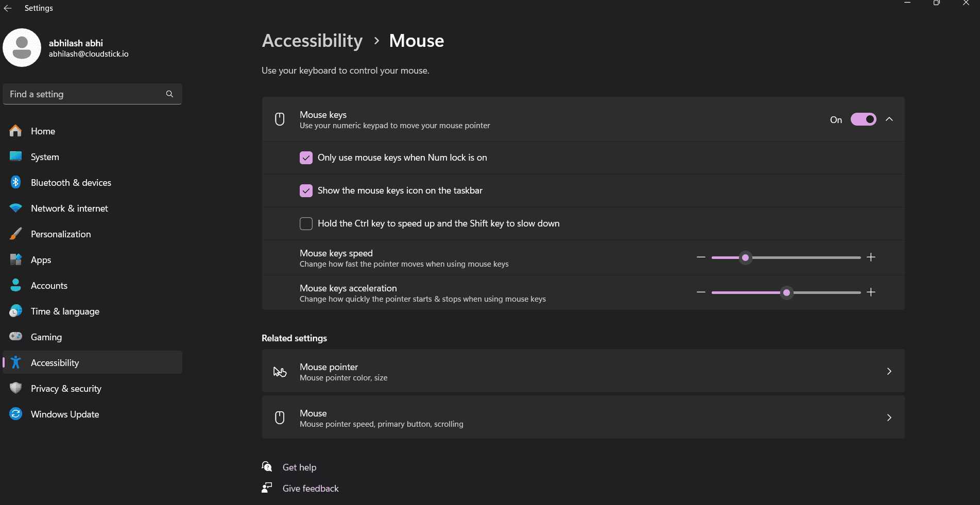Open Mouse pointer related settings

point(582,371)
